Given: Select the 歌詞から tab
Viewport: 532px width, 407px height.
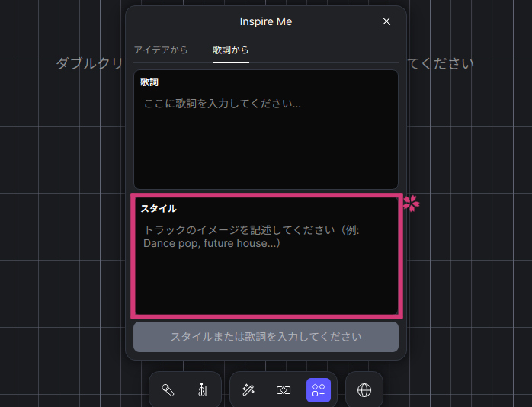Looking at the screenshot, I should [x=231, y=50].
